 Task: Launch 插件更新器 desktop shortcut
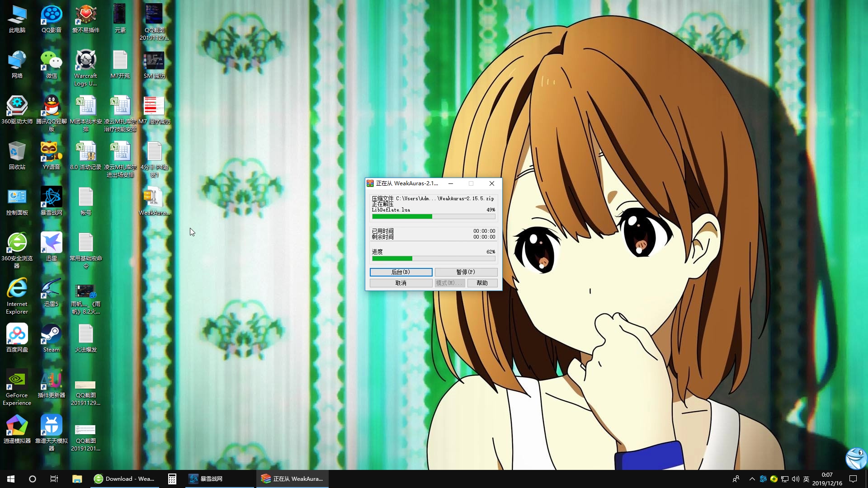pos(52,384)
